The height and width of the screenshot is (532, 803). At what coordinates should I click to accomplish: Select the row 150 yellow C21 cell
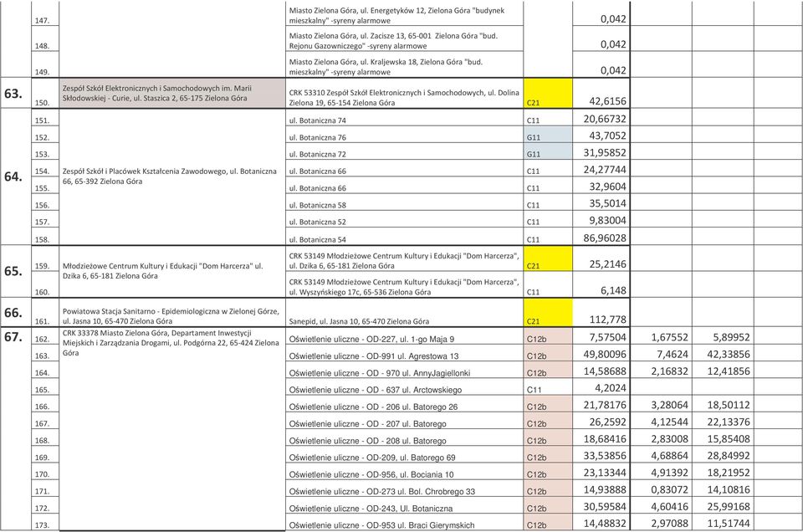pos(548,93)
